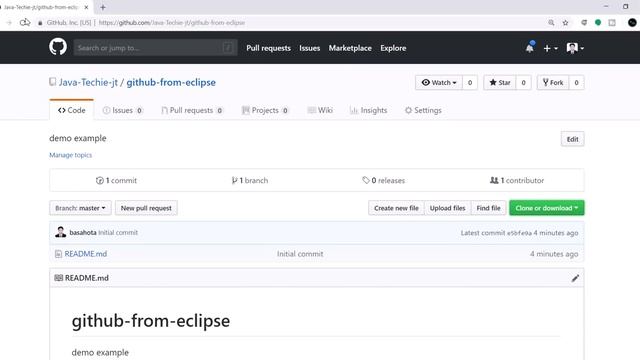
Task: Click the Find file button
Action: point(489,208)
